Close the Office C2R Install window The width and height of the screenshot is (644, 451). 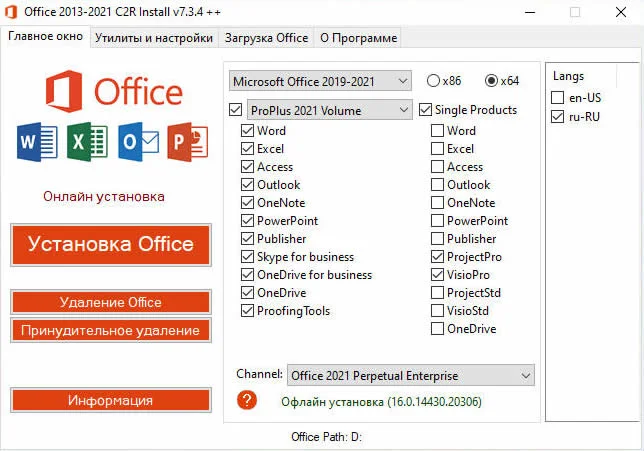(x=621, y=12)
